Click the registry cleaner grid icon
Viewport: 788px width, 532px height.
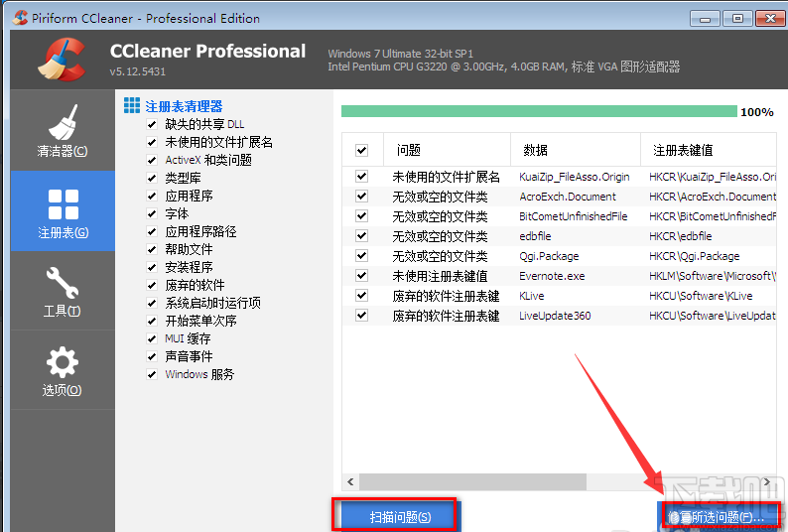tap(132, 105)
